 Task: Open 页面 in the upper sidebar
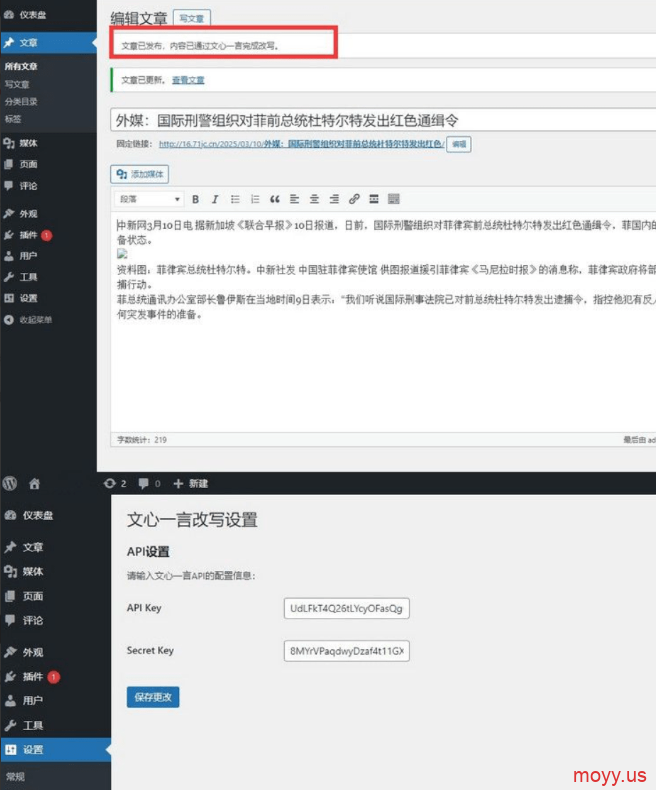[x=48, y=164]
